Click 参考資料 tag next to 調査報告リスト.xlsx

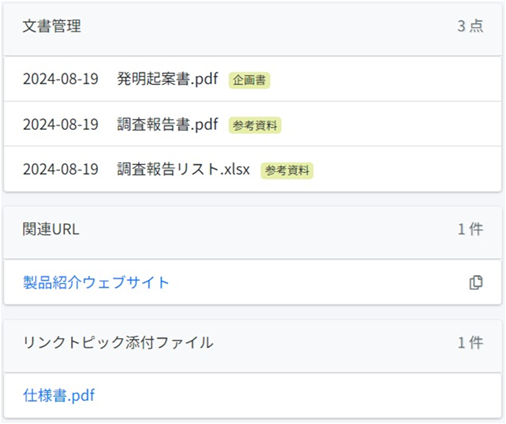point(287,171)
